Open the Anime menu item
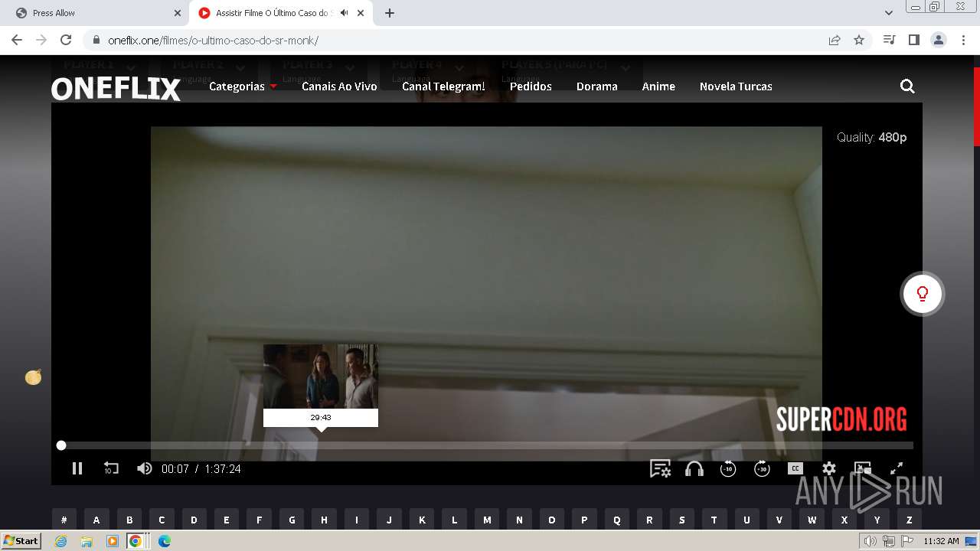The image size is (980, 551). pyautogui.click(x=658, y=86)
